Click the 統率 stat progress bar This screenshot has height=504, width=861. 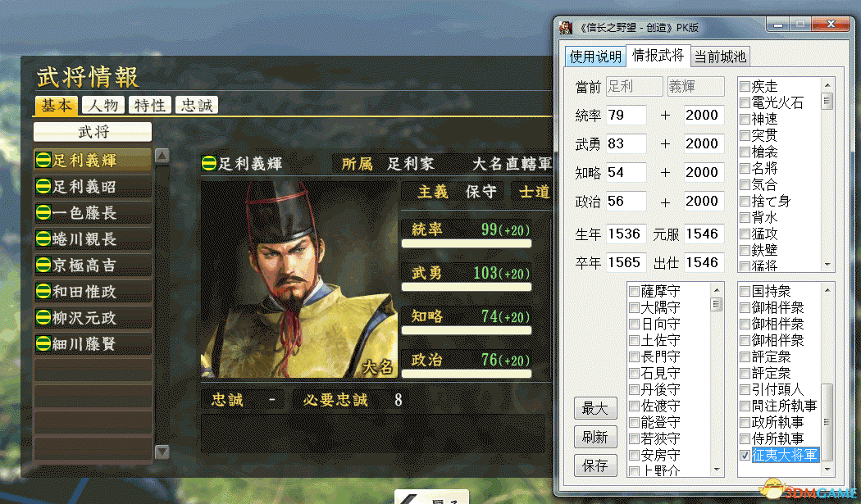(x=467, y=243)
